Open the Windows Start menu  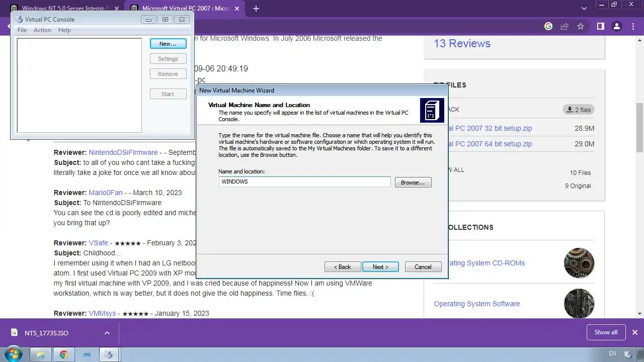coord(14,354)
